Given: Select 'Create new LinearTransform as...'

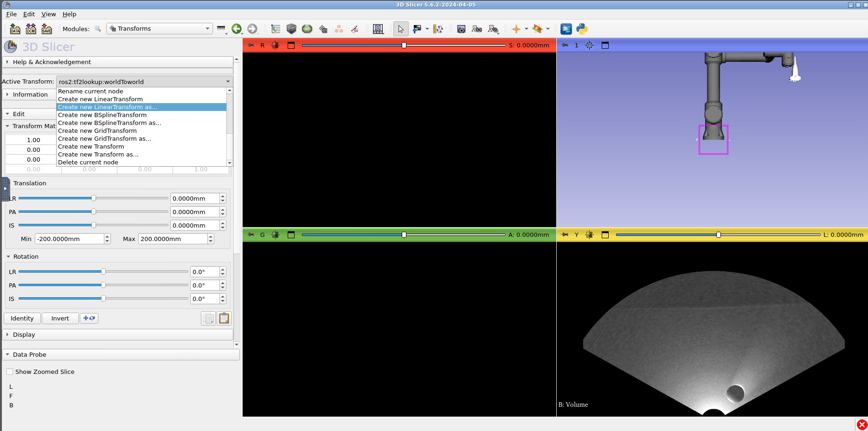Looking at the screenshot, I should click(x=141, y=107).
